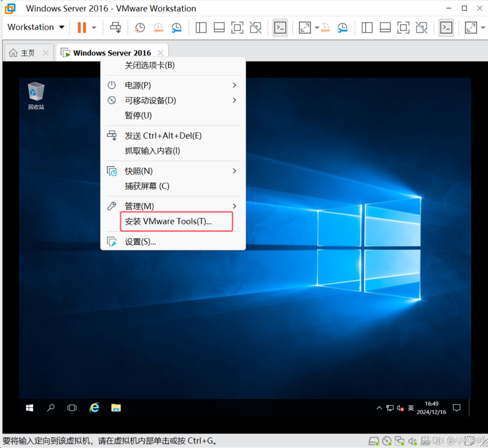Click the disc icon beside 可移动设备(D)

(x=112, y=100)
